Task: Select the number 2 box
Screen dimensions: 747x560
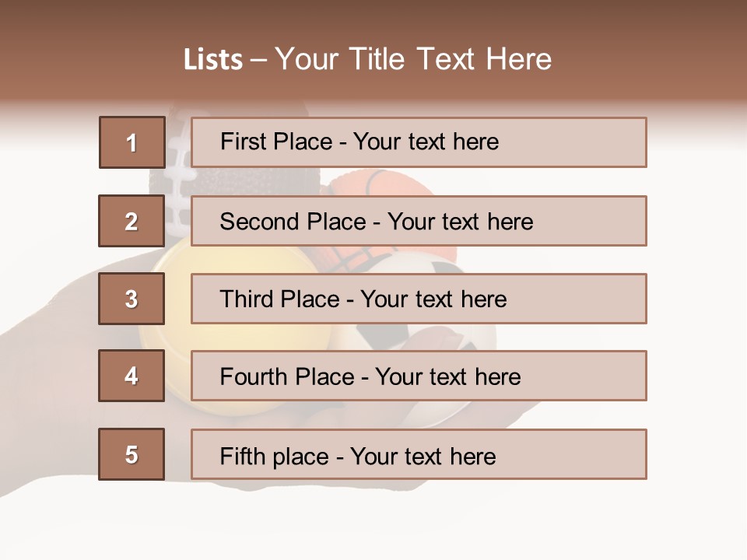Action: click(132, 221)
